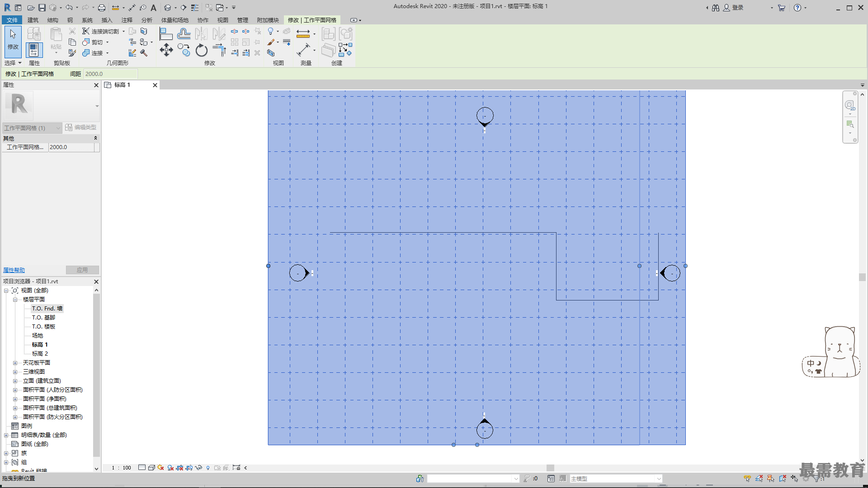This screenshot has height=488, width=868.
Task: Click the 属性帮助 link
Action: coord(14,270)
